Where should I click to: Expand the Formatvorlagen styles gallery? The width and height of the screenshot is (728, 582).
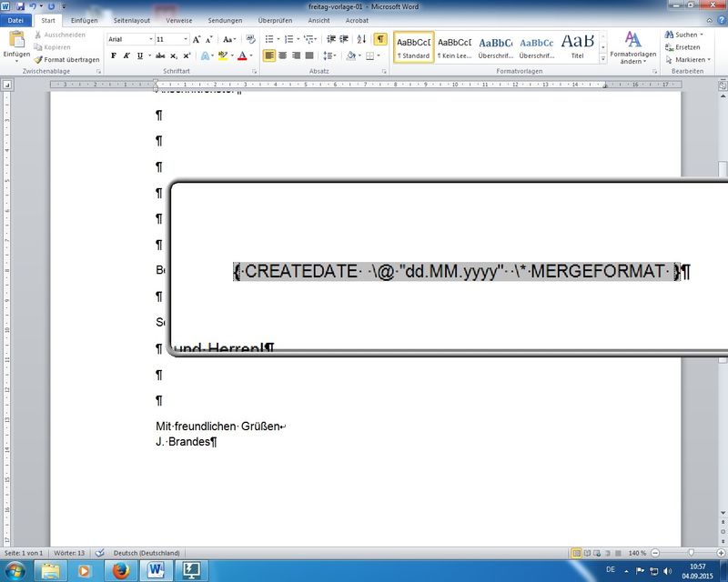[x=603, y=57]
